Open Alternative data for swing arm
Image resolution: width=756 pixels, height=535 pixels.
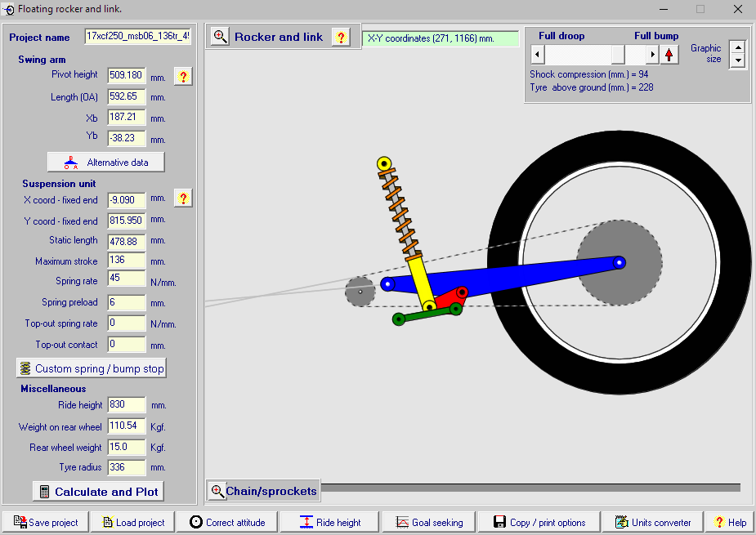coord(105,162)
